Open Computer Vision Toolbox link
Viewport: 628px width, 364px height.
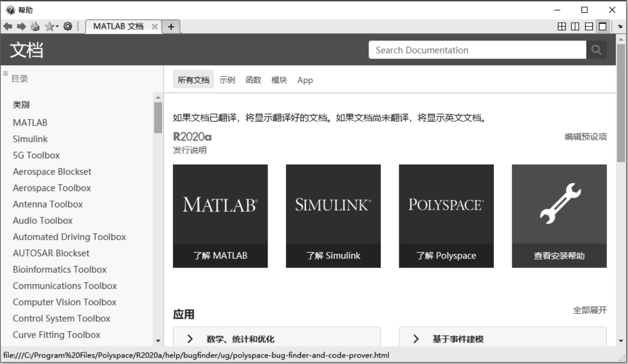coord(64,302)
